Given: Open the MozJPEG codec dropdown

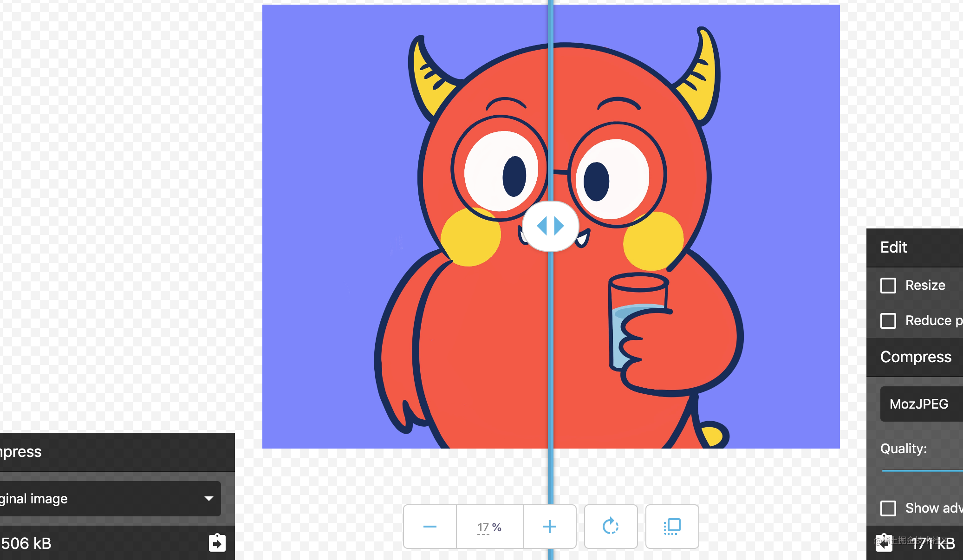Looking at the screenshot, I should [922, 404].
